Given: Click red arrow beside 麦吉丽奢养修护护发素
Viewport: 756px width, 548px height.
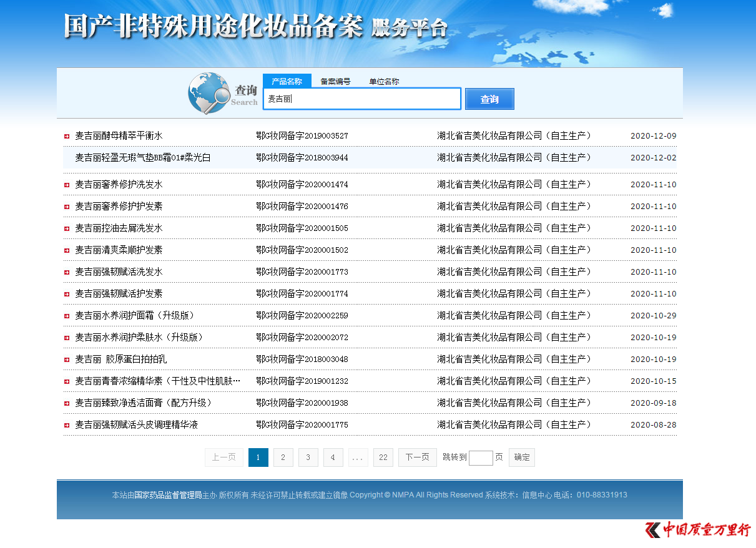Looking at the screenshot, I should point(66,207).
